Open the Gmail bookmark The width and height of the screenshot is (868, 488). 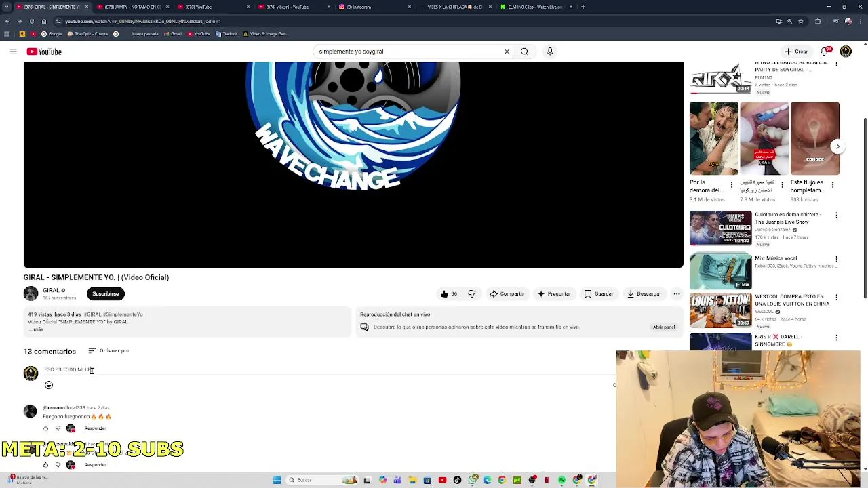[173, 34]
